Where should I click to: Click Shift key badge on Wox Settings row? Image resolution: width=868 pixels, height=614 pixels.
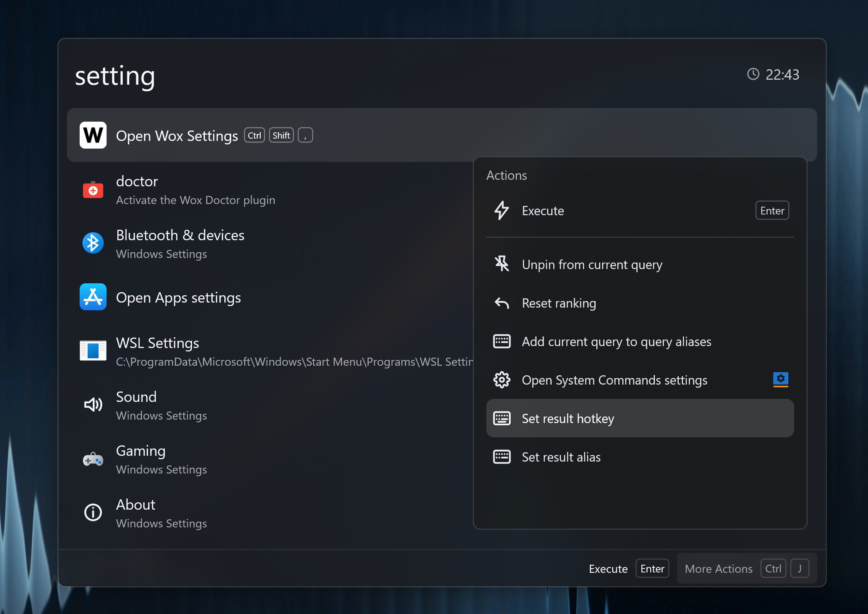click(281, 135)
